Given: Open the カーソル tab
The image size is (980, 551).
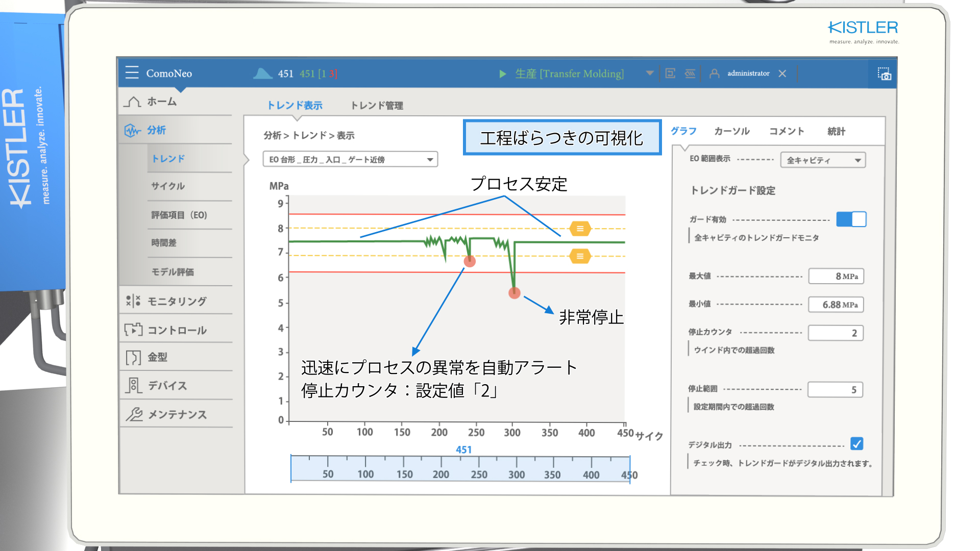Looking at the screenshot, I should coord(731,131).
